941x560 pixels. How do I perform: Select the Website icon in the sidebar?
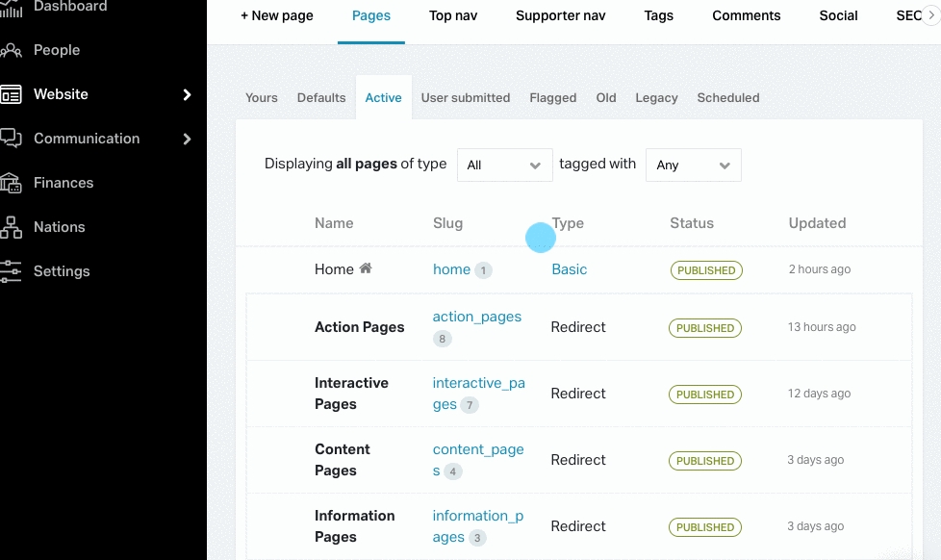point(13,94)
